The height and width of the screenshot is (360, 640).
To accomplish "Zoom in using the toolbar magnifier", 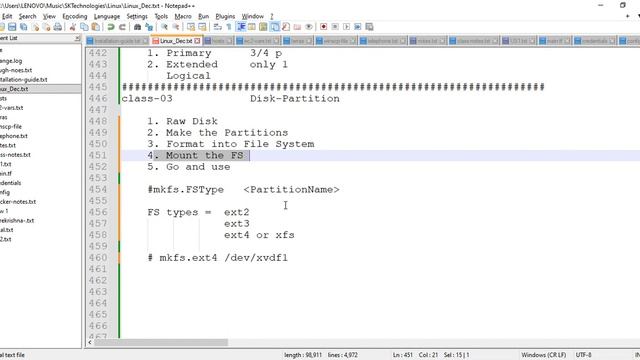I will click(x=164, y=27).
